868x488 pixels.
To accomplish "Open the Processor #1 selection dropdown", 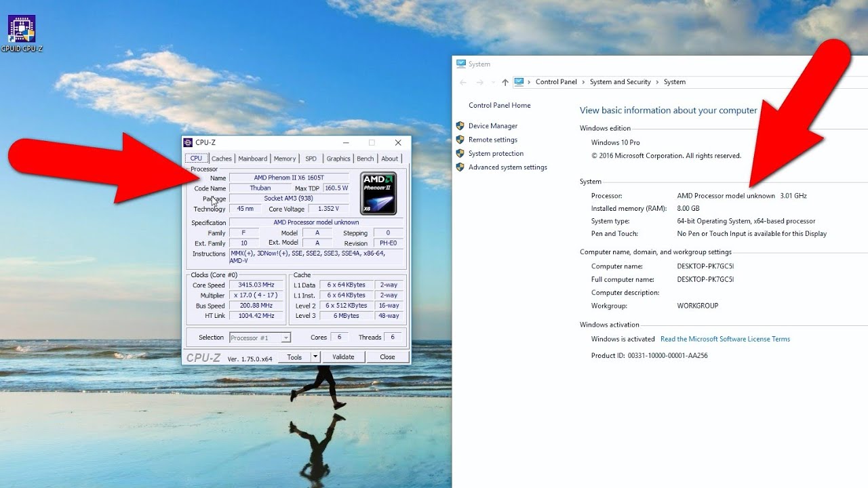I will pos(285,337).
